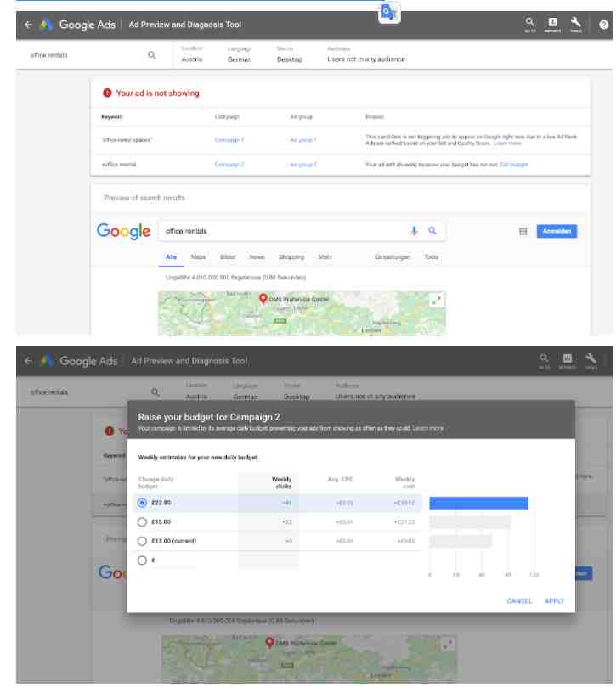
Task: Click the red map pin on the dimmed map
Action: point(269,642)
